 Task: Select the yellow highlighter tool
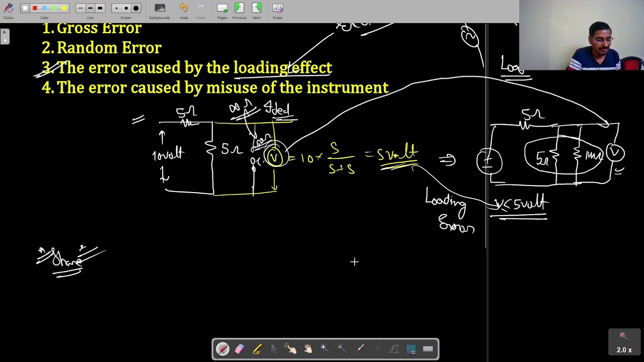click(x=257, y=349)
